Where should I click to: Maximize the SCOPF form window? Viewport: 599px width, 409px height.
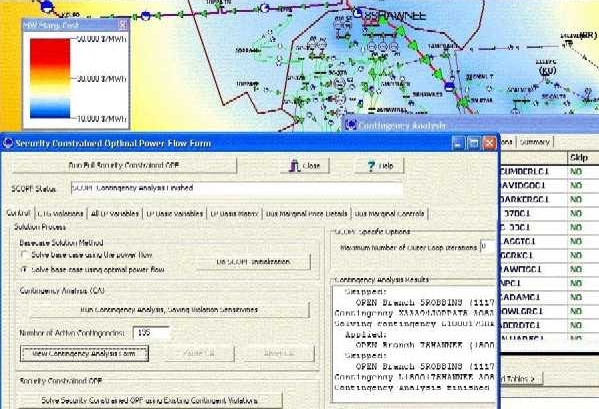tap(474, 144)
